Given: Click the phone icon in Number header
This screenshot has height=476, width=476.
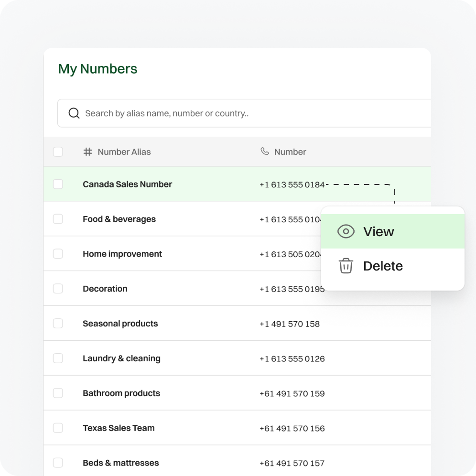Looking at the screenshot, I should (x=264, y=151).
